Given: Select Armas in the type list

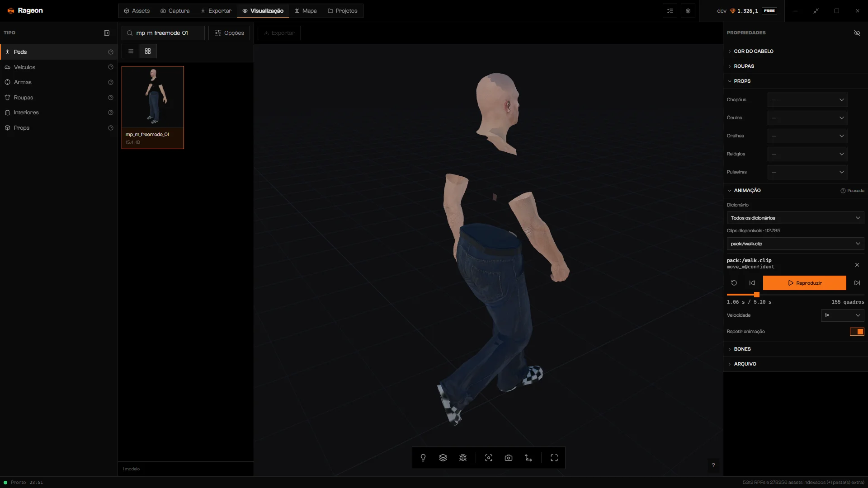Looking at the screenshot, I should pos(59,82).
